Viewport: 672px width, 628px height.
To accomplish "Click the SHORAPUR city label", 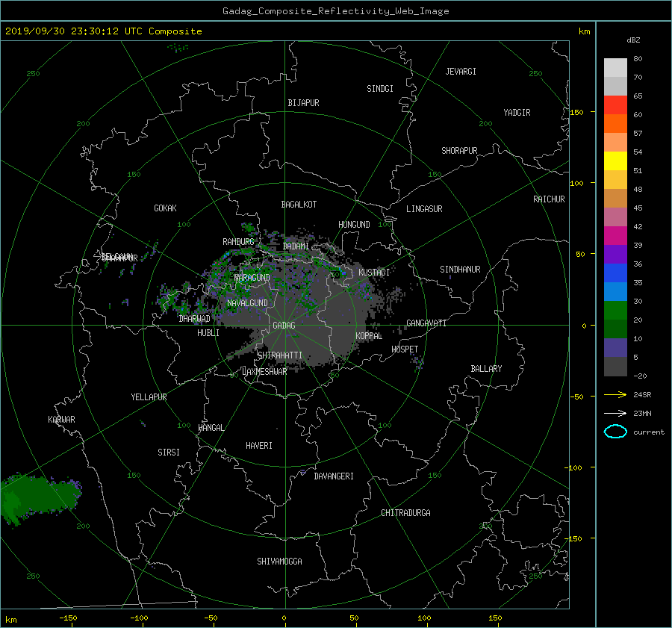I will (x=459, y=151).
